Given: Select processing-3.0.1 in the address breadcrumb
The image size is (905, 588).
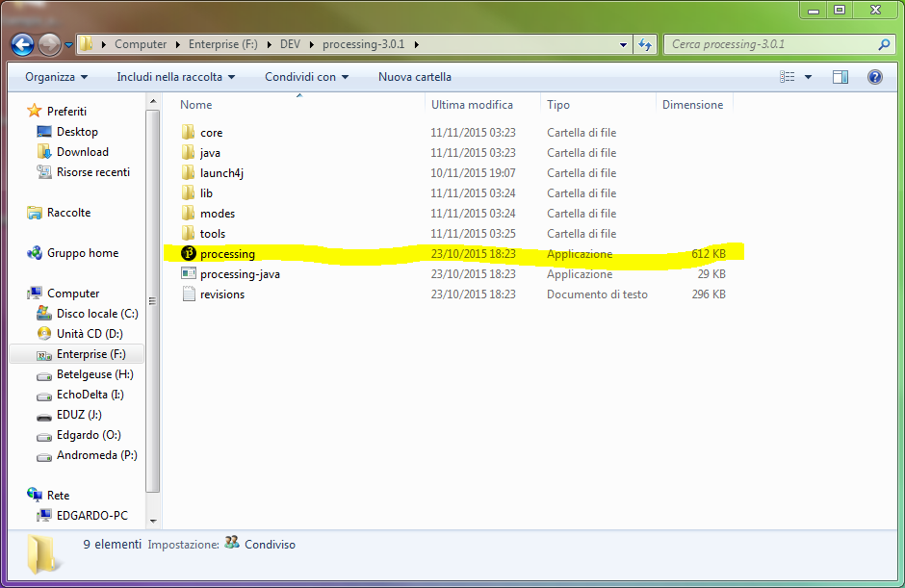Looking at the screenshot, I should (x=364, y=44).
